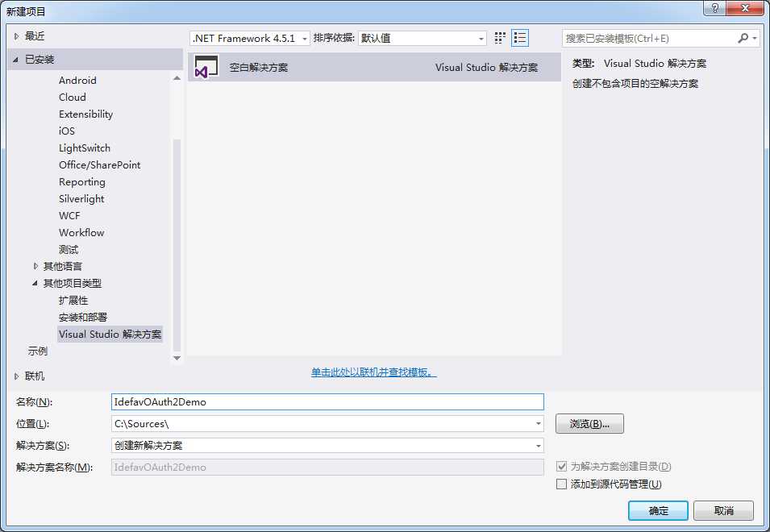The image size is (770, 532).
Task: Click tree scrollbar up arrow
Action: tap(177, 78)
